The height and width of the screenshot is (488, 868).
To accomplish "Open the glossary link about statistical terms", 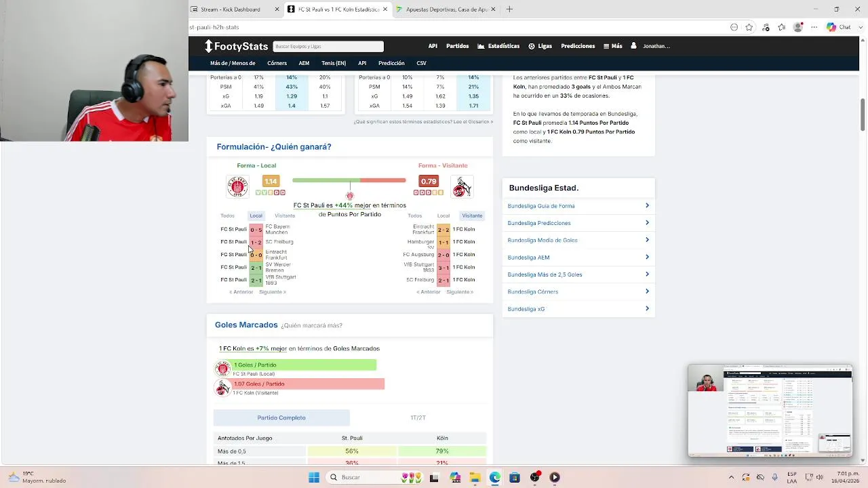I will (x=423, y=122).
